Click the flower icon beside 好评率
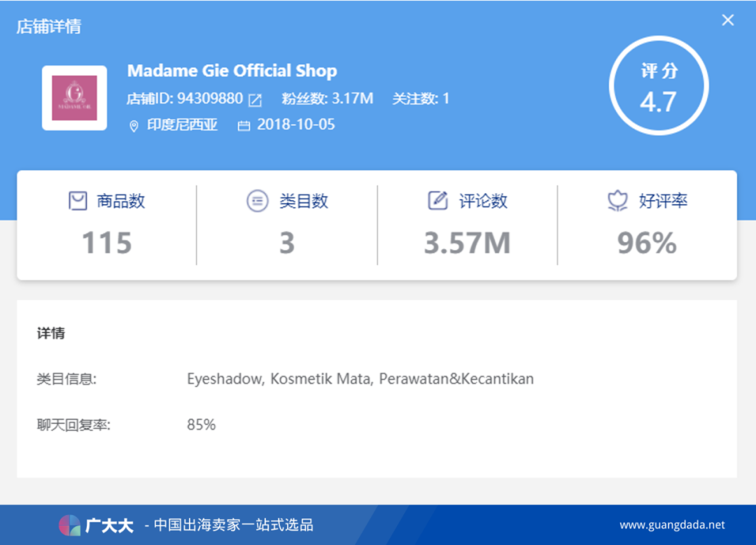 (x=617, y=201)
